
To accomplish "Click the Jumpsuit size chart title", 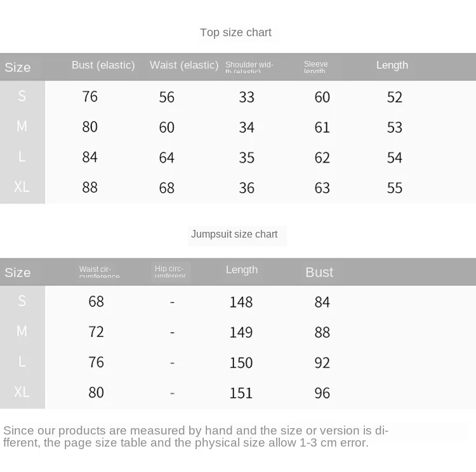I will pos(234,234).
